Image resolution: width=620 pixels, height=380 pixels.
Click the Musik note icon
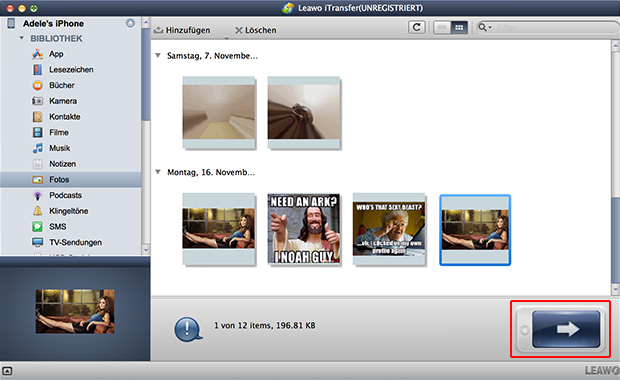(x=38, y=148)
